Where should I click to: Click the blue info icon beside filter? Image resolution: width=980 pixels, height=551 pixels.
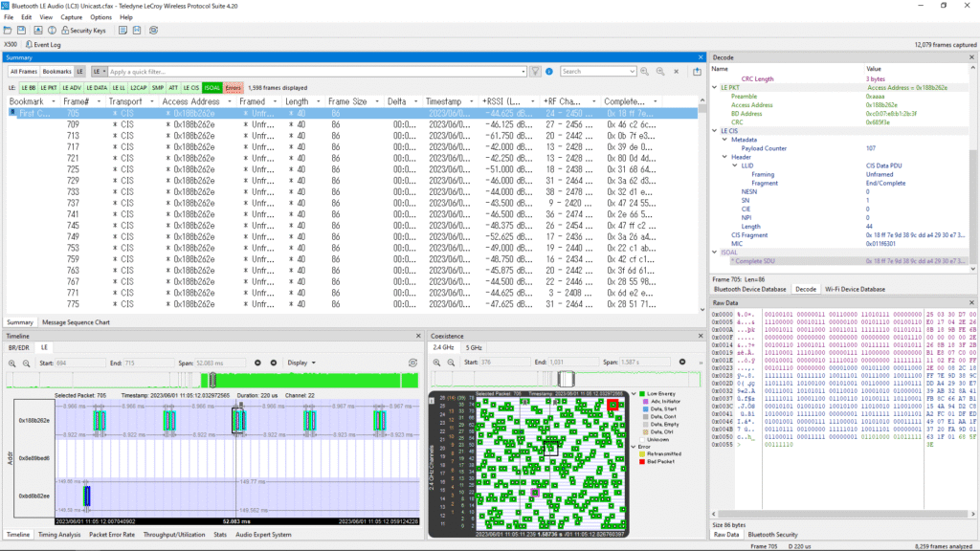click(550, 72)
